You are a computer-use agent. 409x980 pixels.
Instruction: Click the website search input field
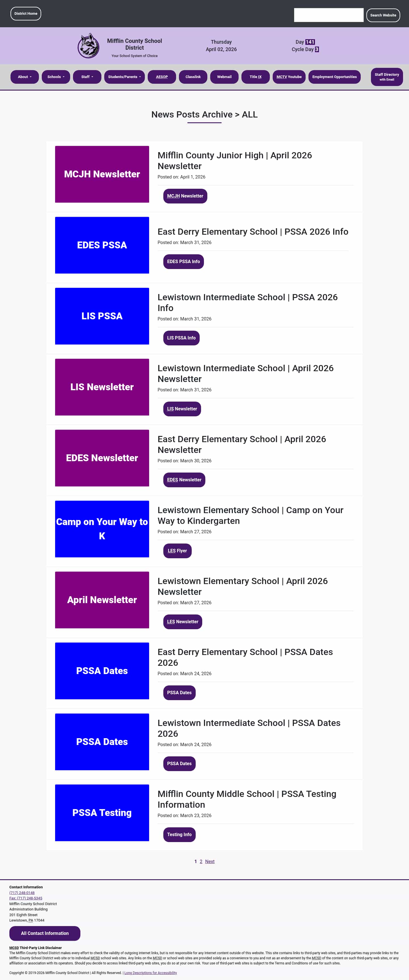point(328,15)
